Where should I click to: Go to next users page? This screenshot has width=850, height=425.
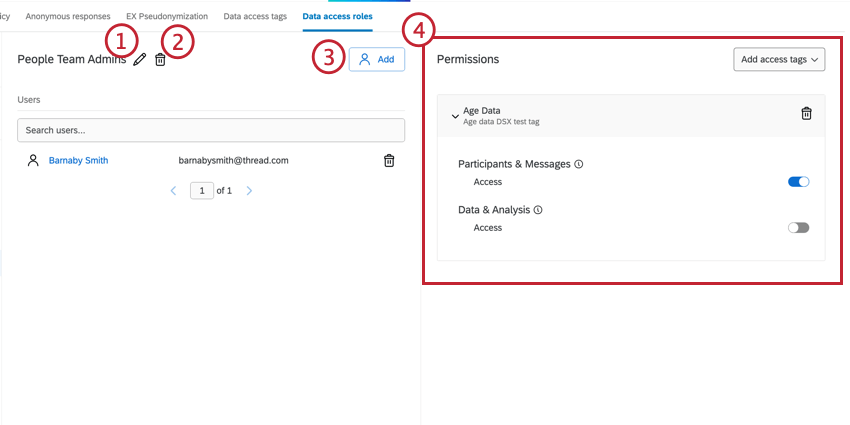(x=249, y=191)
